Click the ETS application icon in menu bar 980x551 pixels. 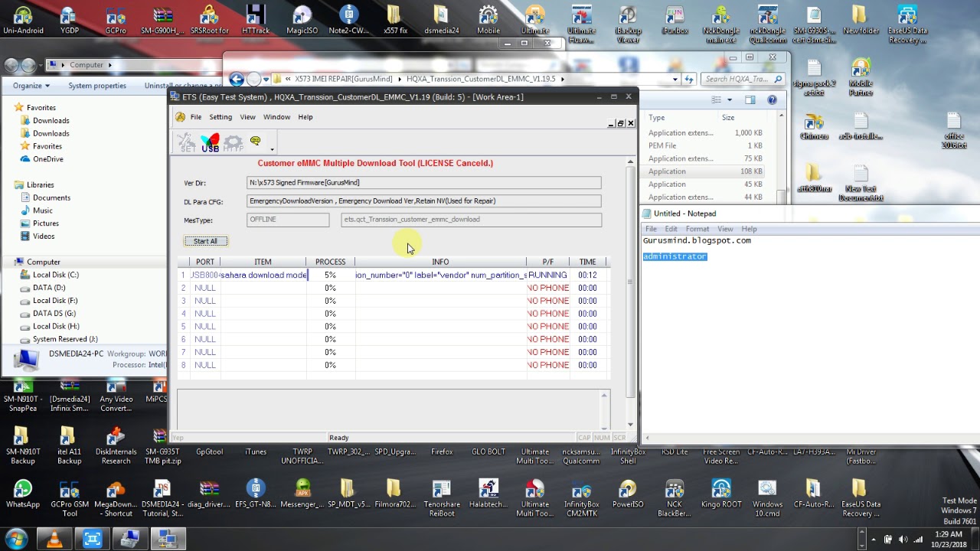[180, 117]
